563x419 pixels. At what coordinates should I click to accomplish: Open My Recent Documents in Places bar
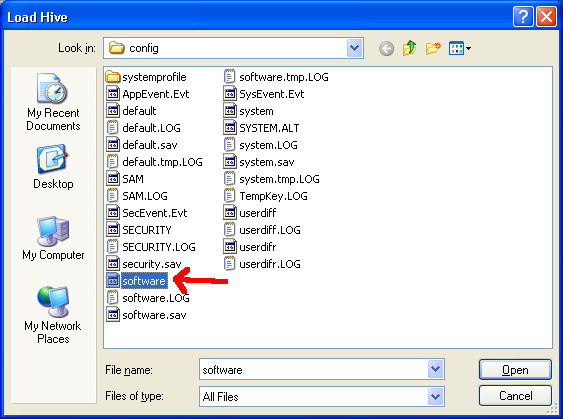tap(53, 102)
